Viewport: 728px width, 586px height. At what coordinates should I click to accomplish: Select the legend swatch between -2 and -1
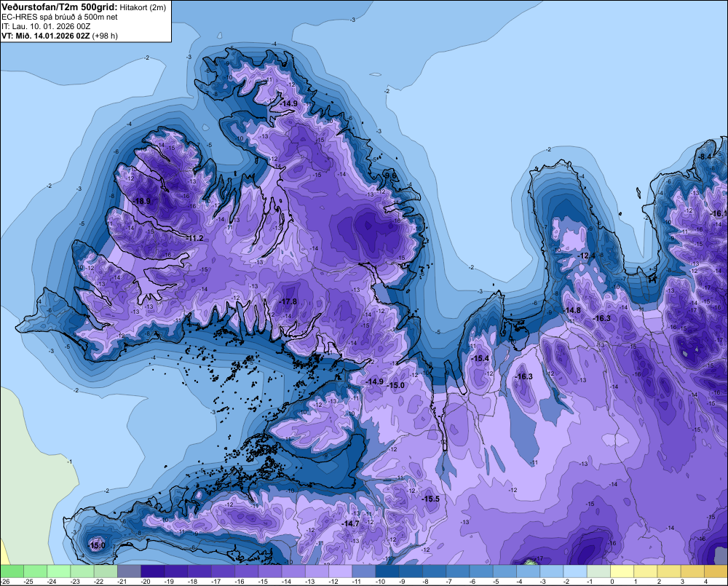tap(575, 571)
